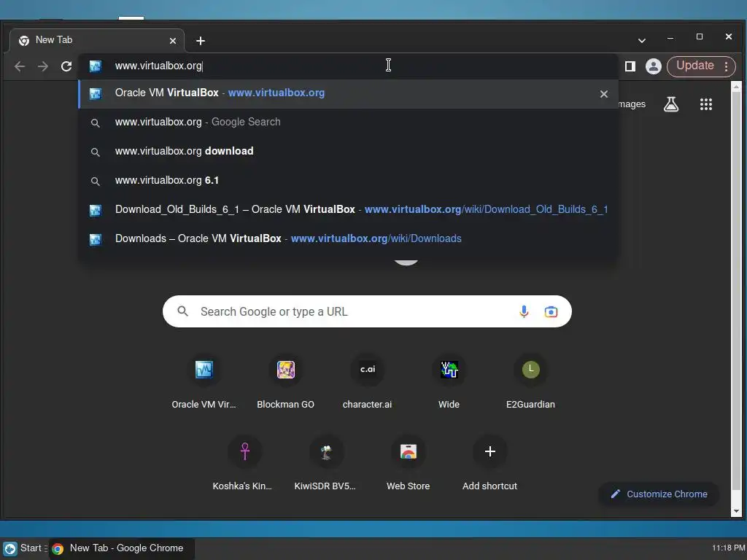Open the Koshka's Kin shortcut
Viewport: 747px width, 560px height.
244,464
